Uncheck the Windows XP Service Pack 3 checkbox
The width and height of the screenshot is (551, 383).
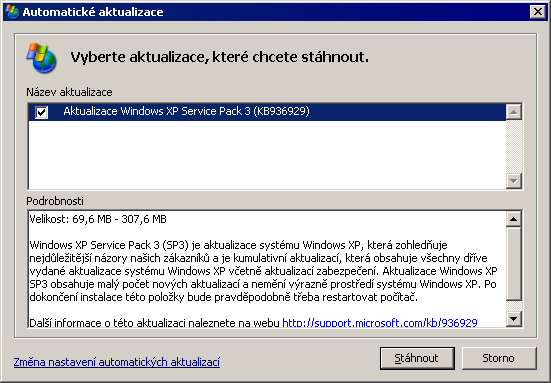[x=41, y=112]
